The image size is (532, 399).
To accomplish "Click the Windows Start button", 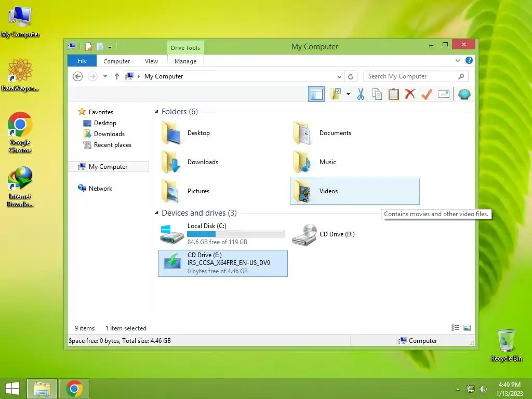I will point(12,389).
